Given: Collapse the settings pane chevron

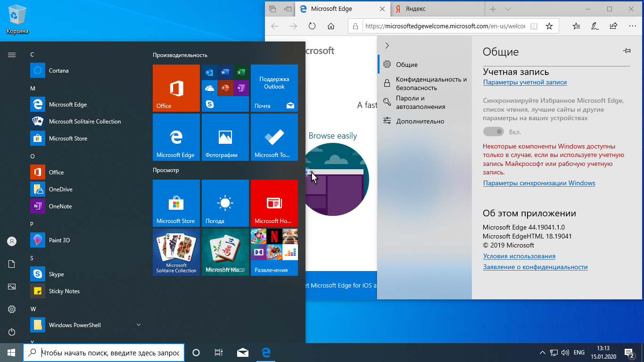Looking at the screenshot, I should (387, 46).
